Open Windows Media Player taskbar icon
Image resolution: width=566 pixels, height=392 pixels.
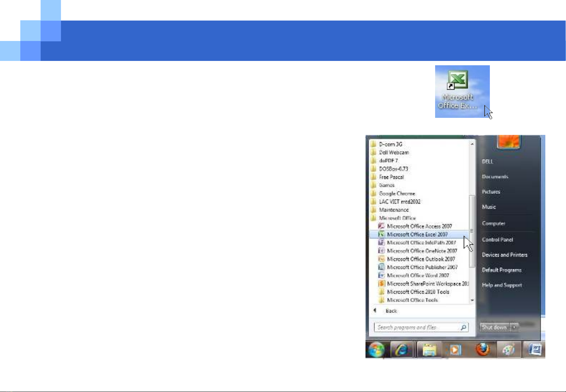[455, 350]
